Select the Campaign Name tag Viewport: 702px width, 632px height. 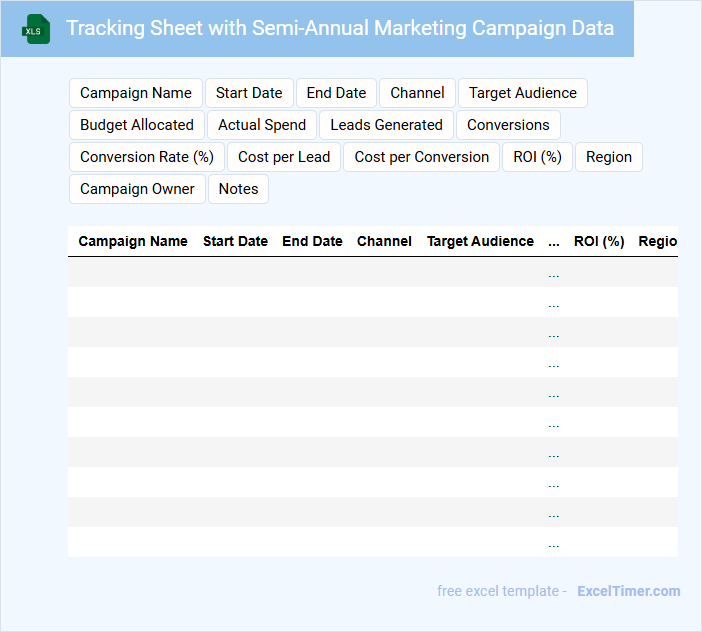pos(136,93)
